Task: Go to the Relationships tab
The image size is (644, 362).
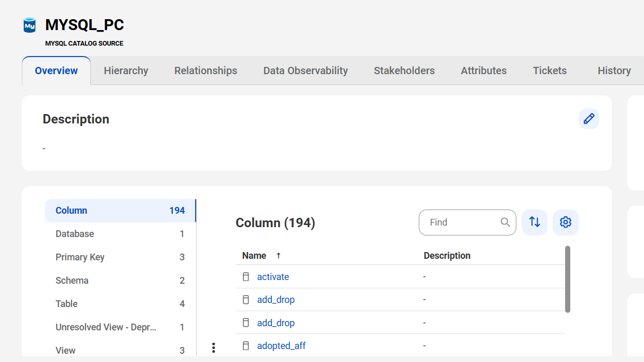Action: pyautogui.click(x=205, y=71)
